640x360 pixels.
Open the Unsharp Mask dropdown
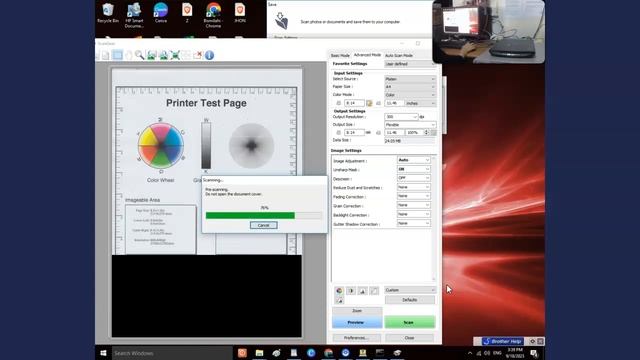tap(414, 169)
